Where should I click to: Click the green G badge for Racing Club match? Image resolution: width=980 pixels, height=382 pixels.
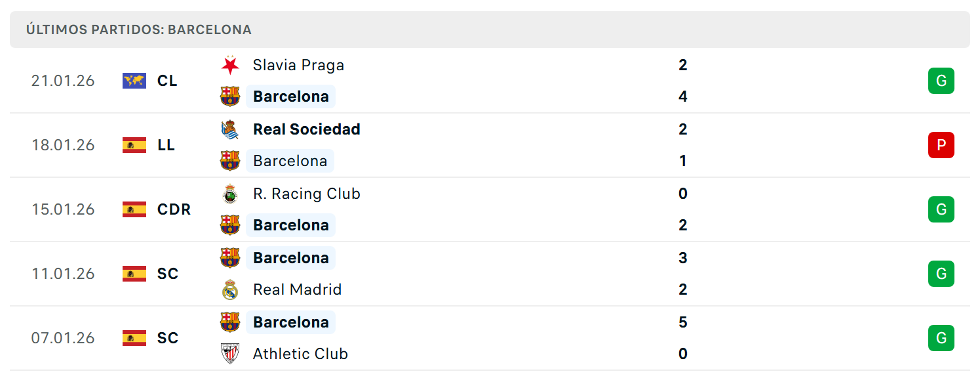(941, 209)
